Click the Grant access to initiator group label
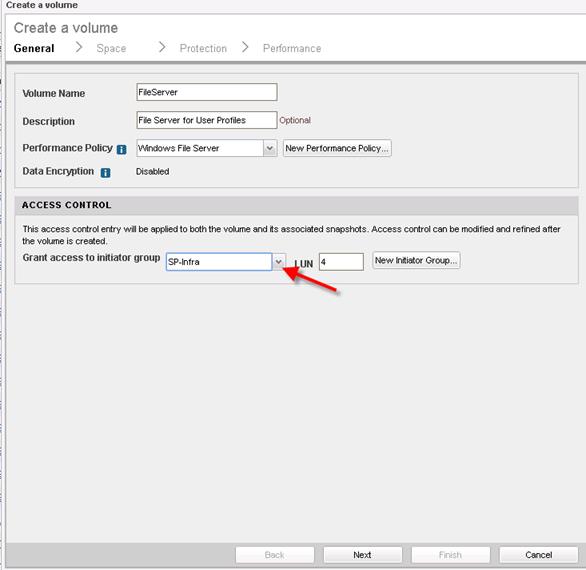 (x=91, y=258)
